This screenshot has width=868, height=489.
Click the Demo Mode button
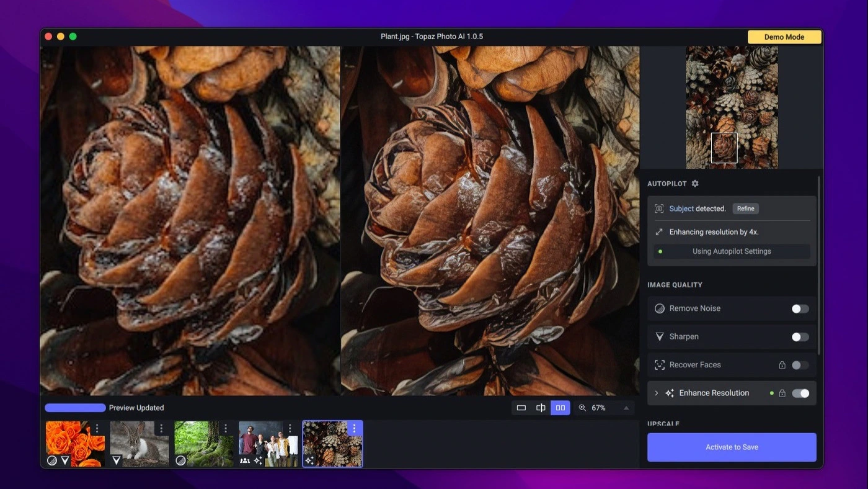784,37
